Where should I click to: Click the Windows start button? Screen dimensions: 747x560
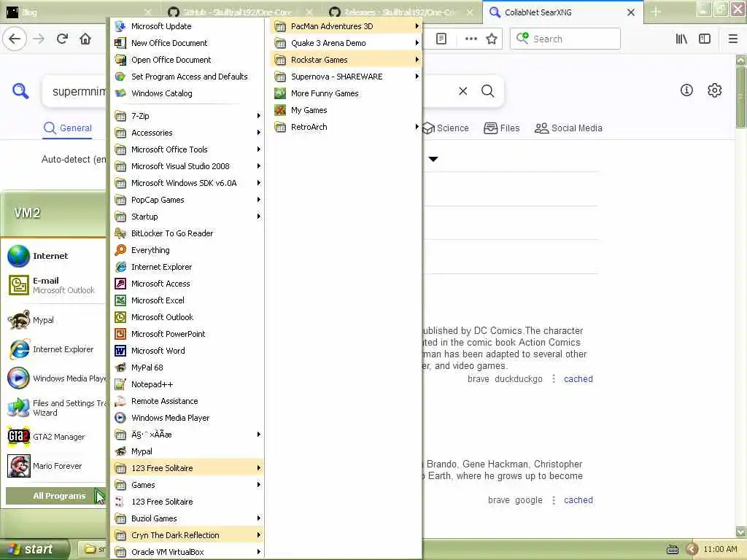click(35, 549)
